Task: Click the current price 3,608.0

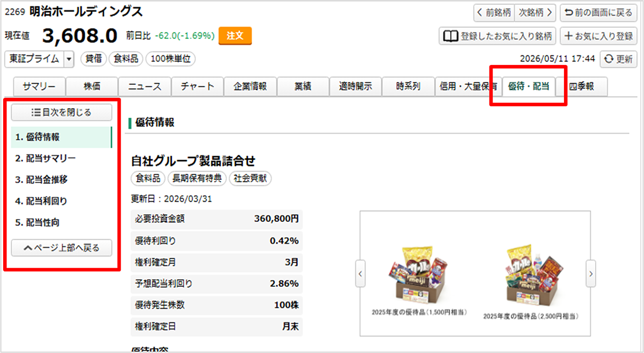Action: tap(79, 36)
